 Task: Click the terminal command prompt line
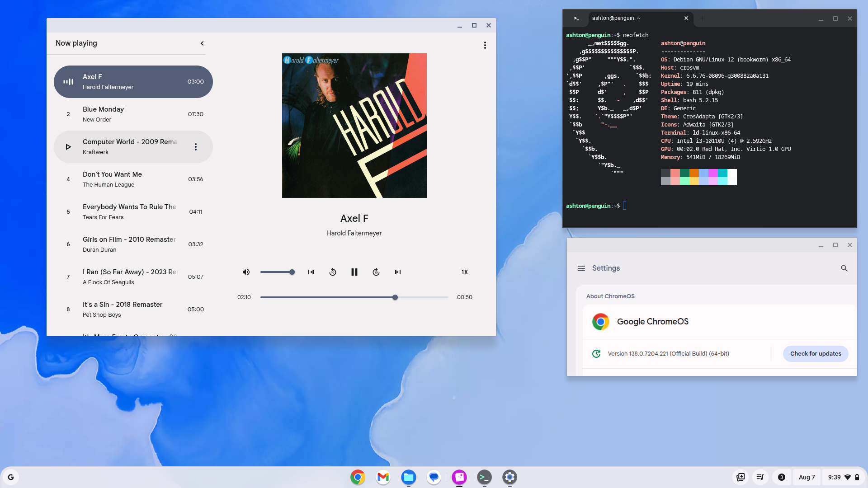point(597,206)
